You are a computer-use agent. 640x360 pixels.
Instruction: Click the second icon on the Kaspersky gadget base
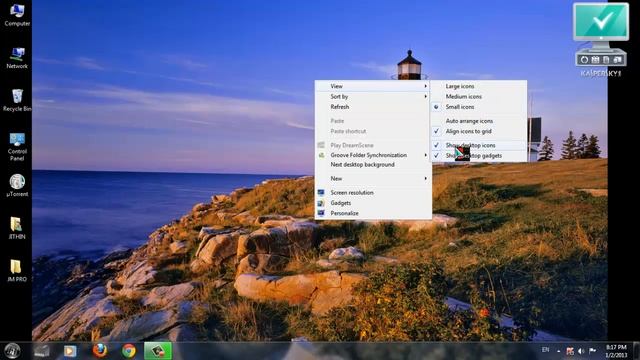click(x=596, y=60)
